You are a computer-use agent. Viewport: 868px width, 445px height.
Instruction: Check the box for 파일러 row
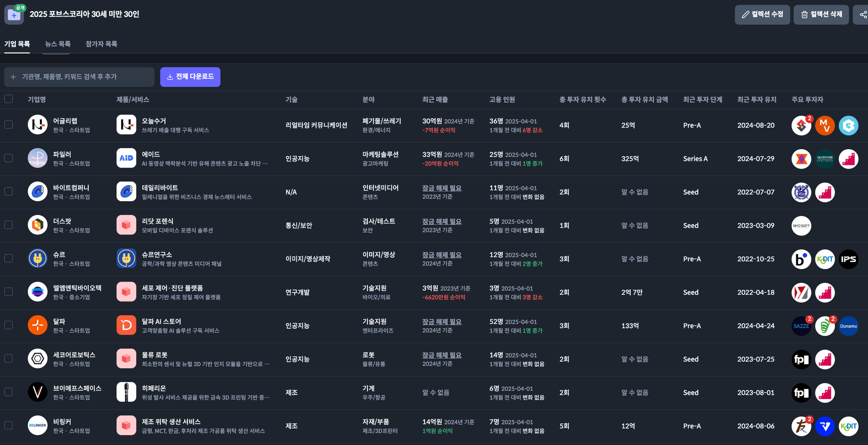click(8, 158)
